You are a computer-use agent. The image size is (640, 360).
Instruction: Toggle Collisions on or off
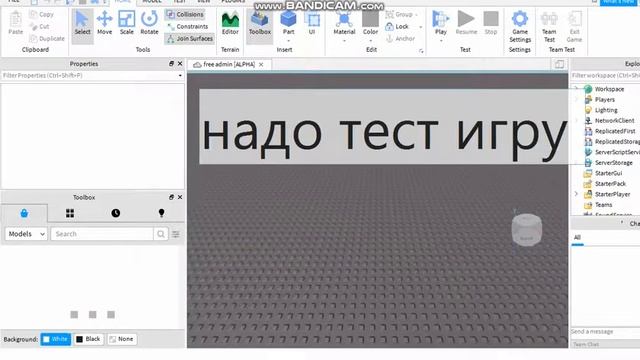coord(184,14)
